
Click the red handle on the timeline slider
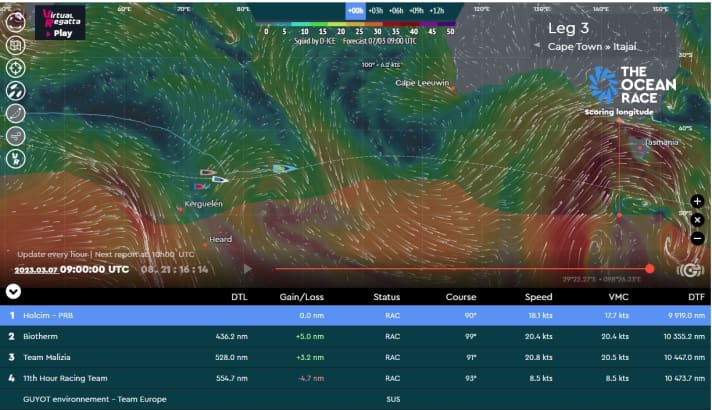pyautogui.click(x=650, y=269)
